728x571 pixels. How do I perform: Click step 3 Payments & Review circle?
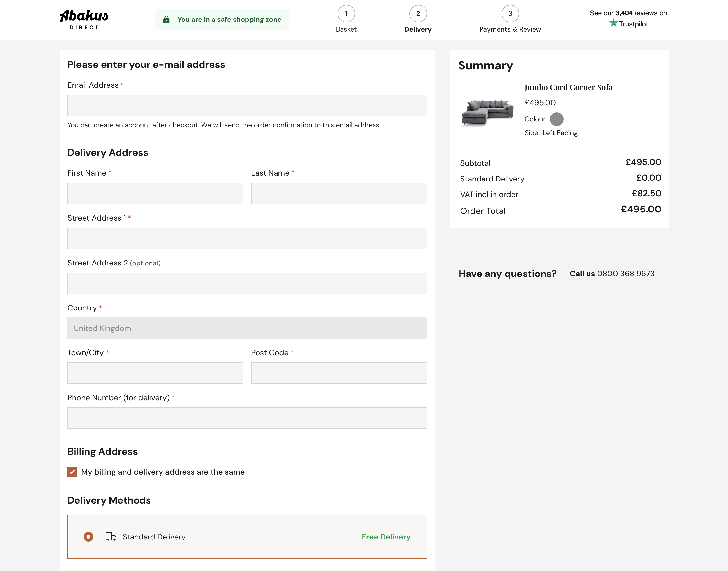tap(510, 14)
